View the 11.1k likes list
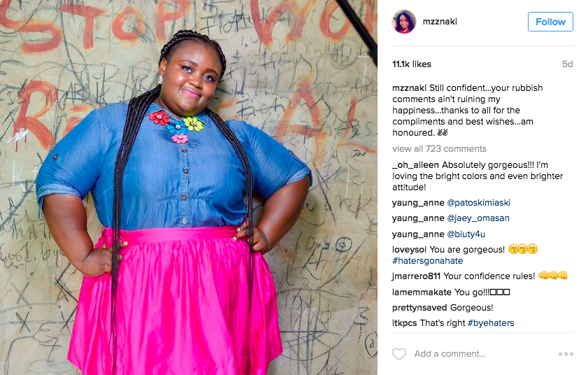The image size is (588, 375). tap(412, 64)
